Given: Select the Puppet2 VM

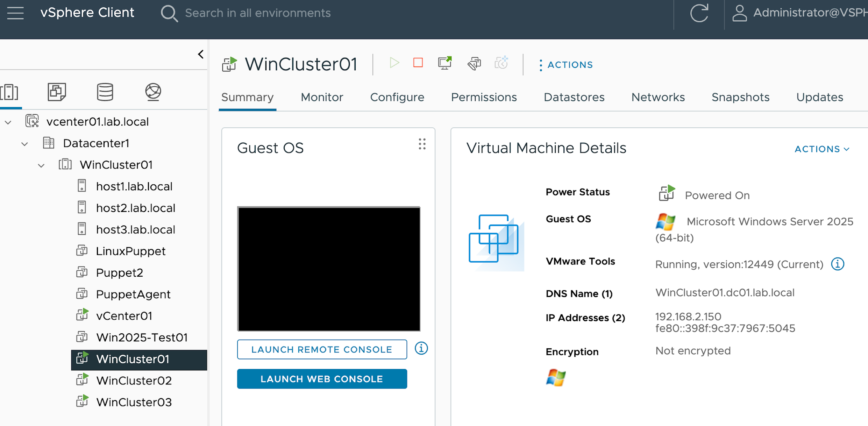Looking at the screenshot, I should point(119,273).
